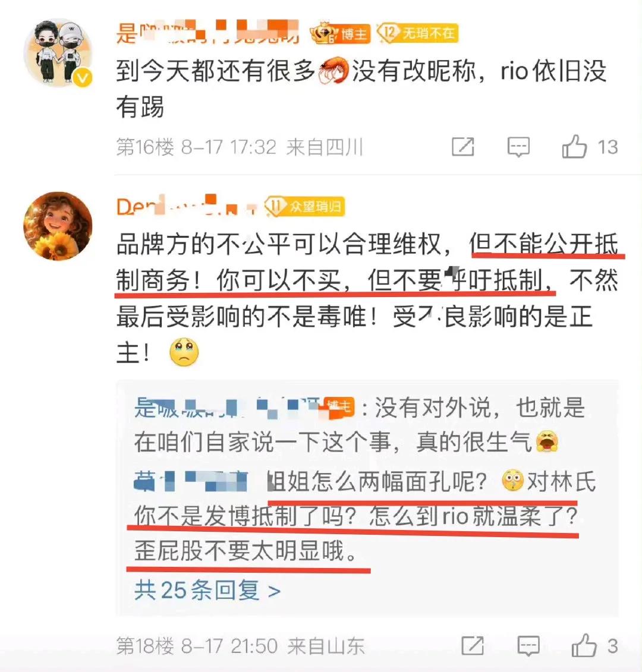Like the 16th floor comment
The height and width of the screenshot is (672, 642).
tap(574, 147)
